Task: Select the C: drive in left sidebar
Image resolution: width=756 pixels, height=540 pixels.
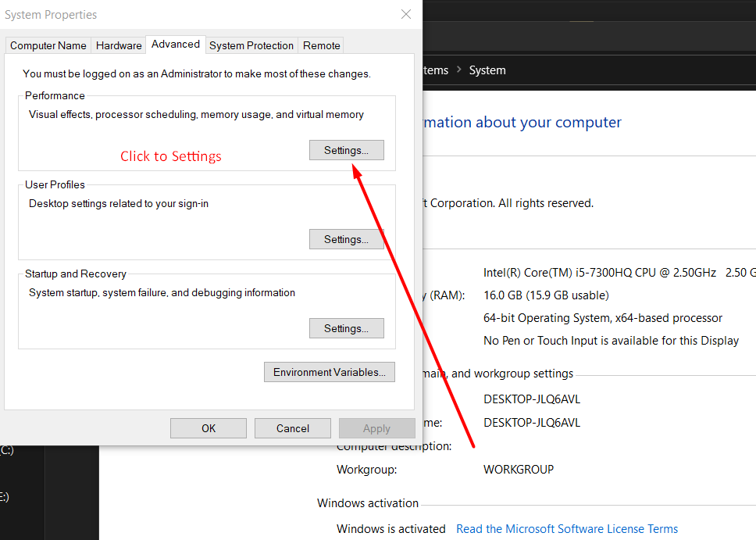Action: pos(7,450)
